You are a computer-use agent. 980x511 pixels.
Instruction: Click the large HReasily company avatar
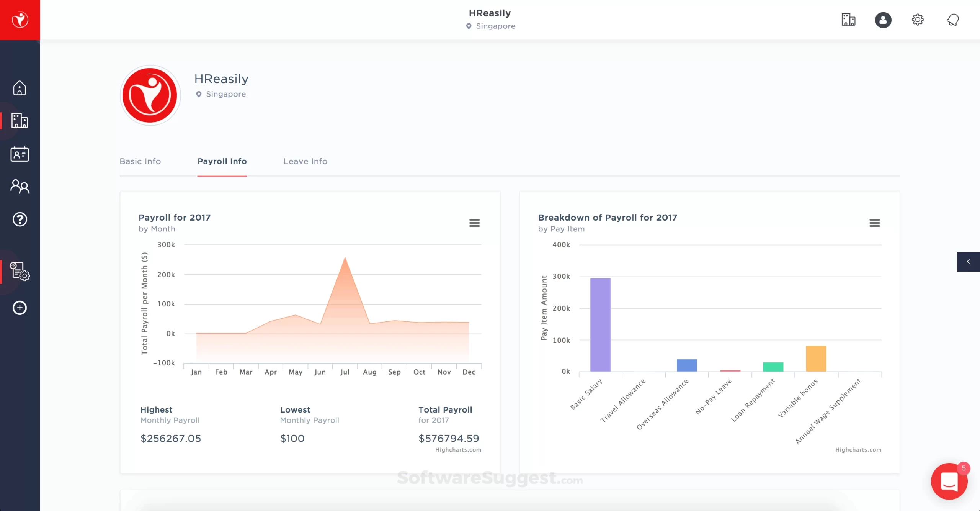pos(150,95)
